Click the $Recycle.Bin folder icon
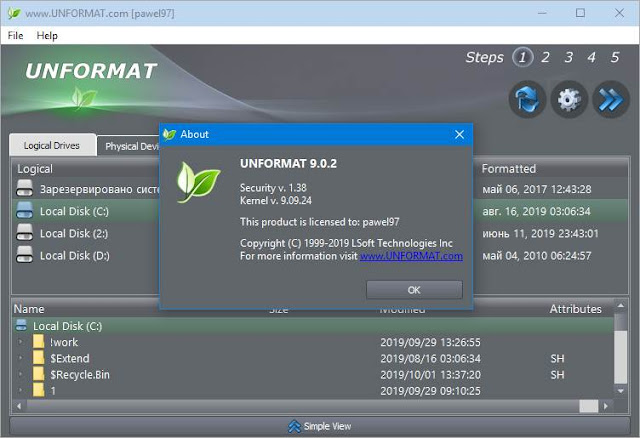 tap(38, 374)
